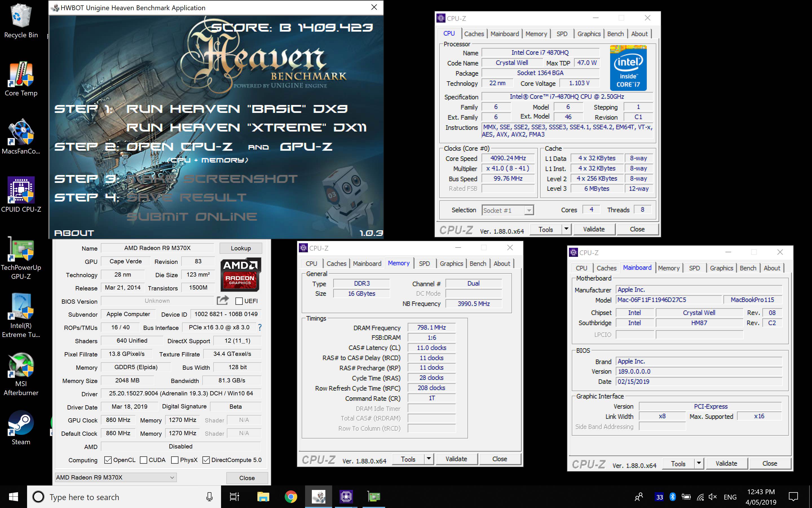This screenshot has width=812, height=508.
Task: Toggle the DirectCompute 5.0 checkbox
Action: (x=206, y=460)
